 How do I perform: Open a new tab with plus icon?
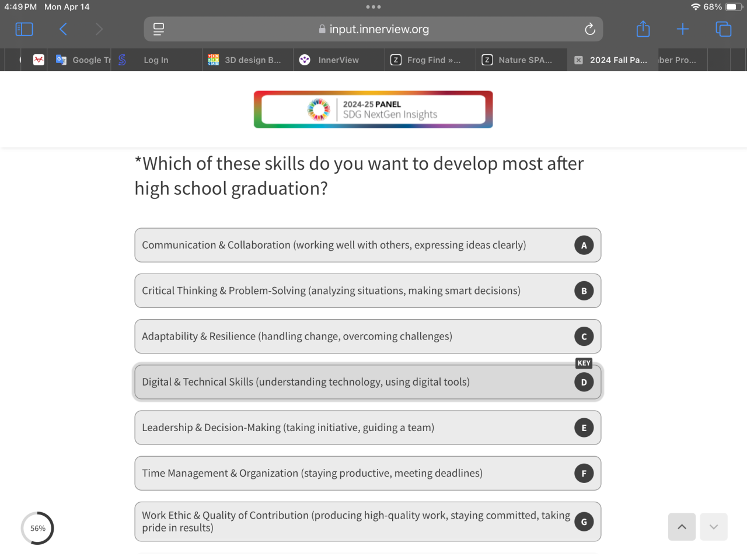click(x=683, y=29)
